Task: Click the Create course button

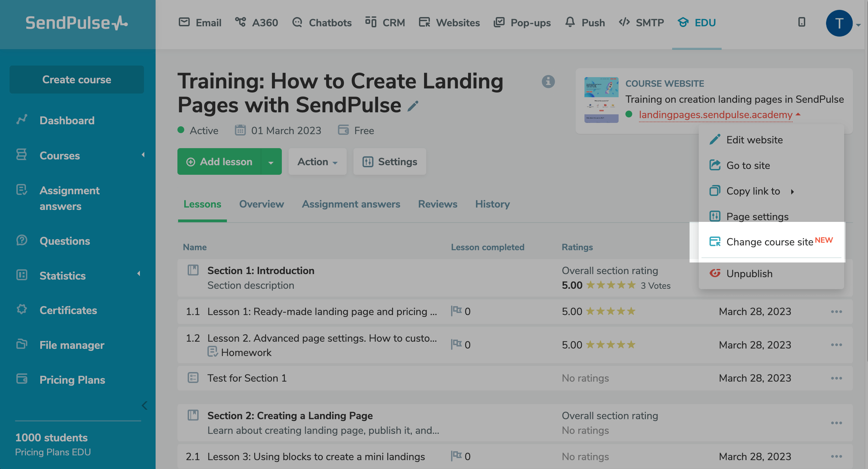Action: [77, 80]
